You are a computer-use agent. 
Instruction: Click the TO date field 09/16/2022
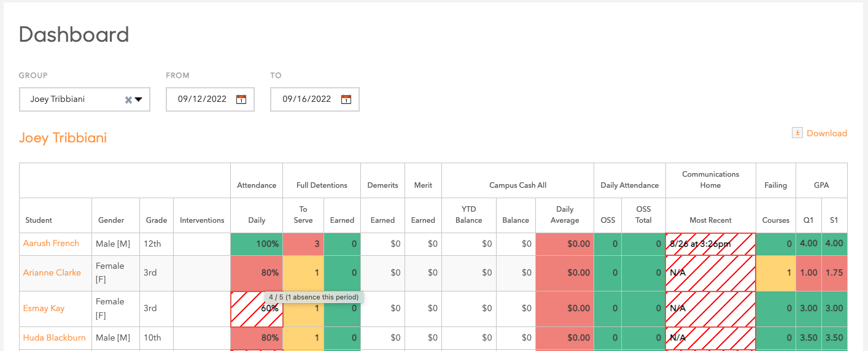click(306, 99)
